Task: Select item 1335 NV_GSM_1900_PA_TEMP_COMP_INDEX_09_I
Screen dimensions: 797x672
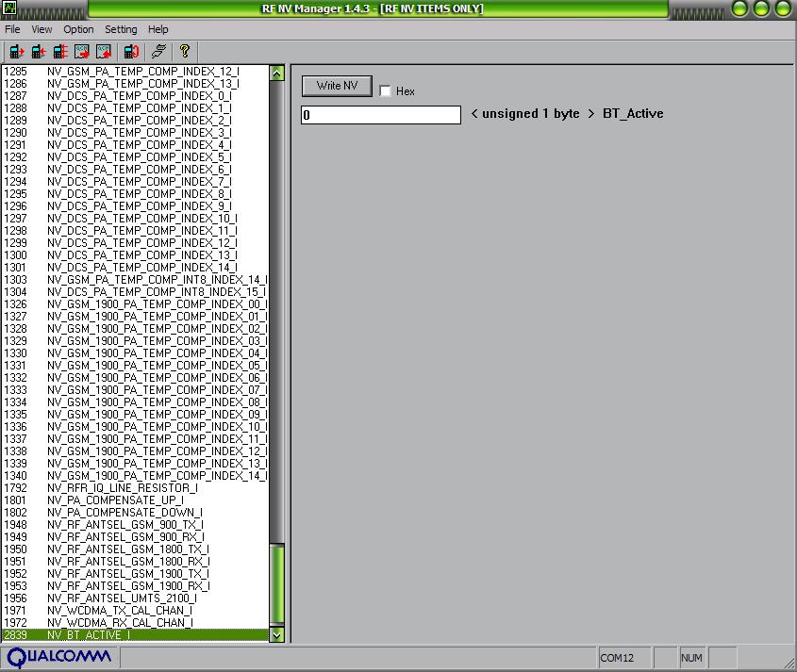Action: (x=135, y=415)
